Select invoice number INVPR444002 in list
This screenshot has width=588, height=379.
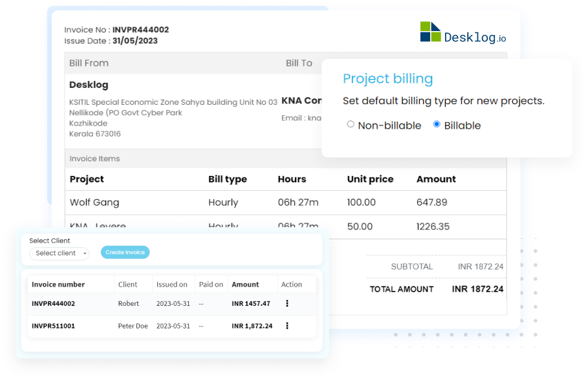(x=53, y=303)
